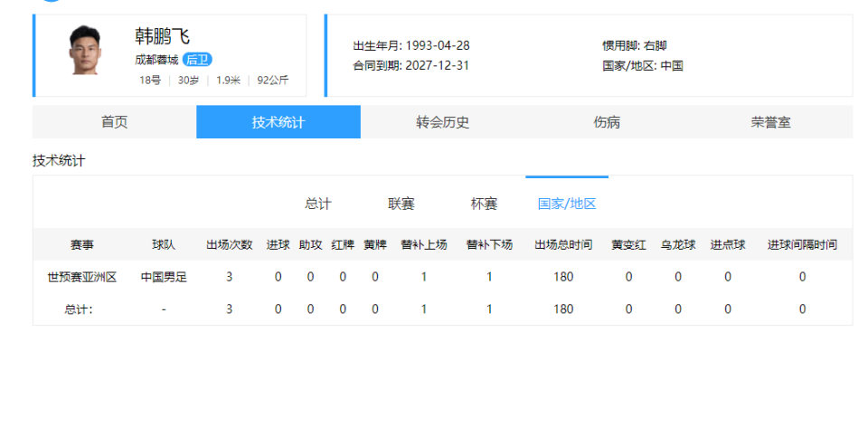The height and width of the screenshot is (446, 868).
Task: Click the 18号 jersey number
Action: [x=149, y=81]
